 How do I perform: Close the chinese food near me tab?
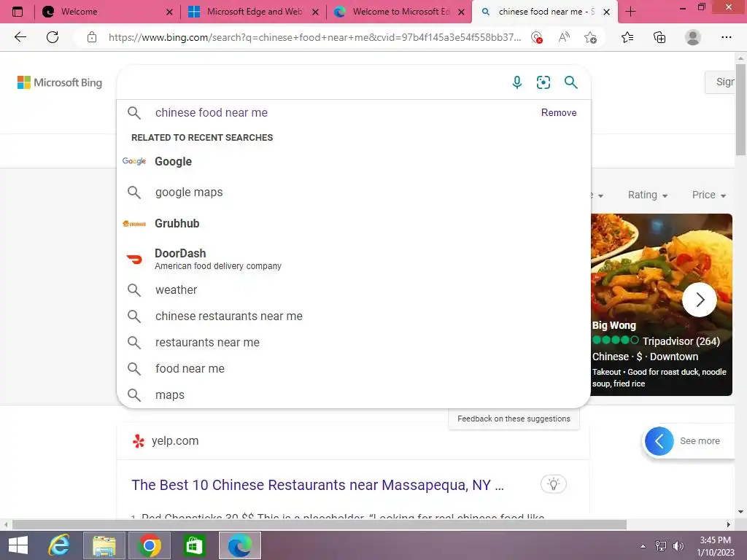[606, 12]
